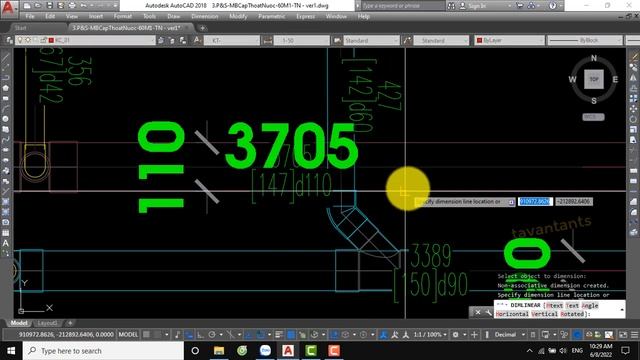Screen dimensions: 640x360
Task: Open the Modify menu
Action: 238,16
